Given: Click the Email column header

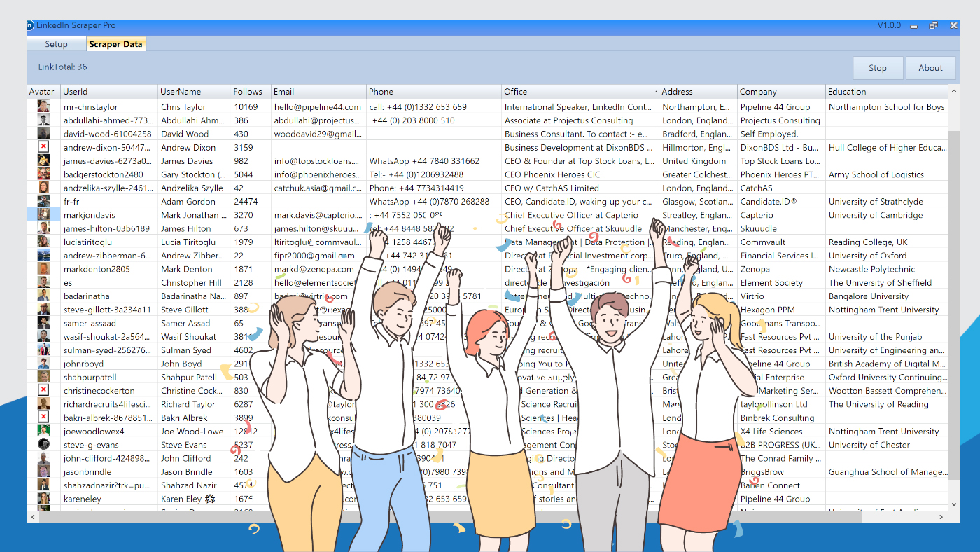Looking at the screenshot, I should 318,92.
